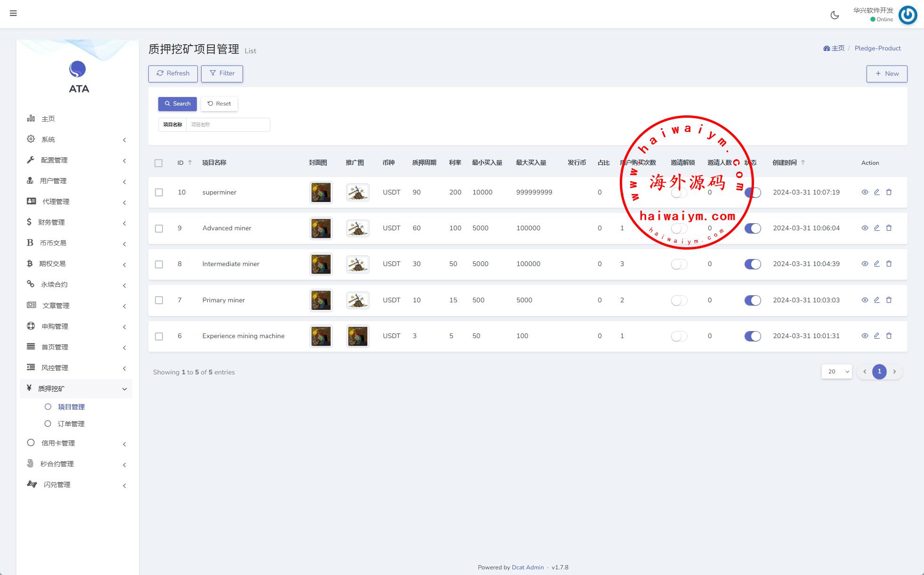Edit the Advanced miner row
Screen dimensions: 924x575
876,228
